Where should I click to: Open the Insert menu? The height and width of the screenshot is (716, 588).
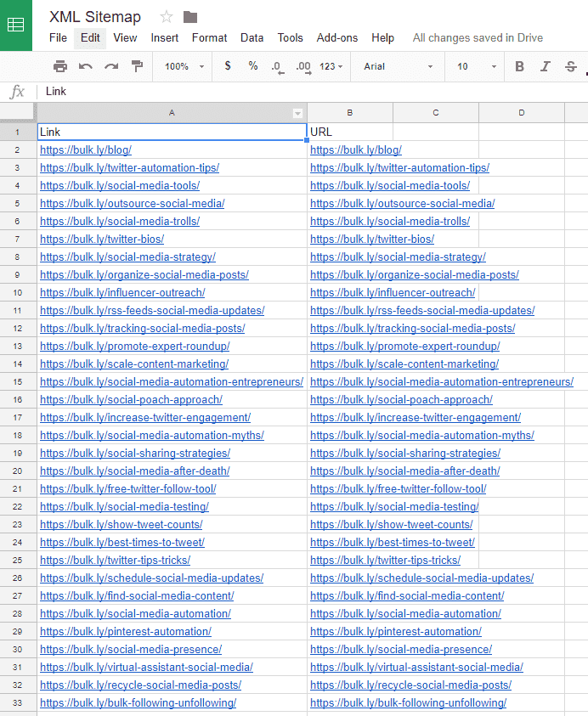click(165, 37)
